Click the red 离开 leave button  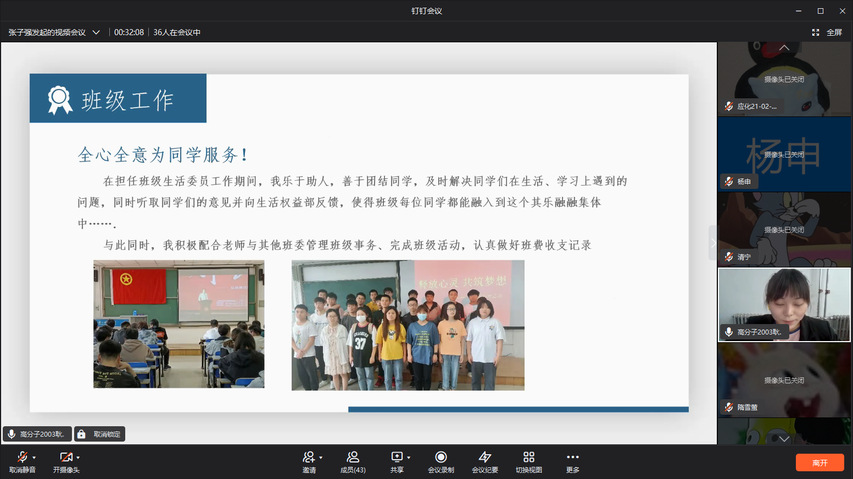819,463
